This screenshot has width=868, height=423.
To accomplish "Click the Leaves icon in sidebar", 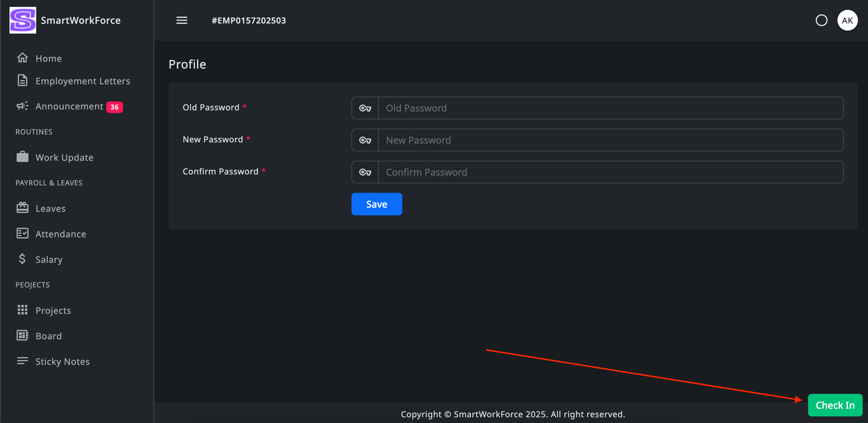I will 22,208.
